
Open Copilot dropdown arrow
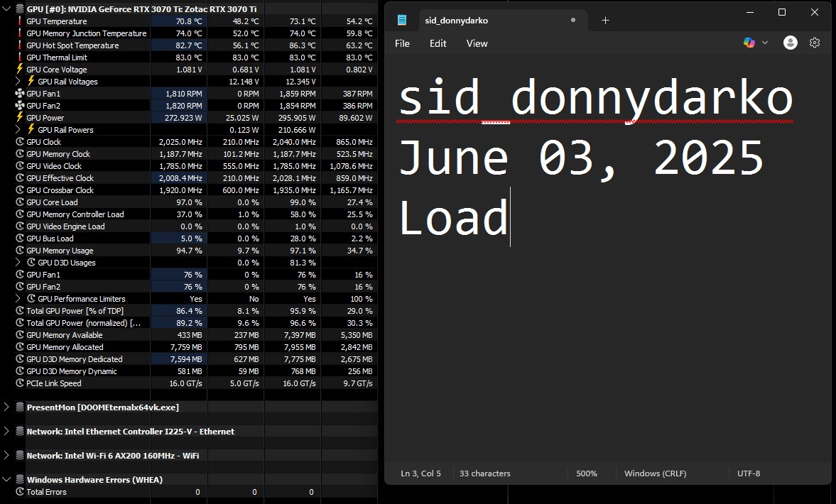pyautogui.click(x=764, y=43)
